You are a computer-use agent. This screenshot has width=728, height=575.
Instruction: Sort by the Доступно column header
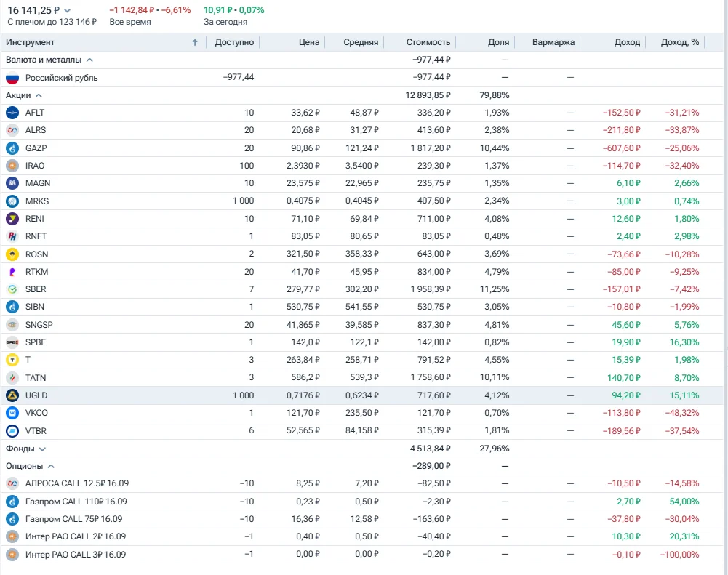[234, 42]
